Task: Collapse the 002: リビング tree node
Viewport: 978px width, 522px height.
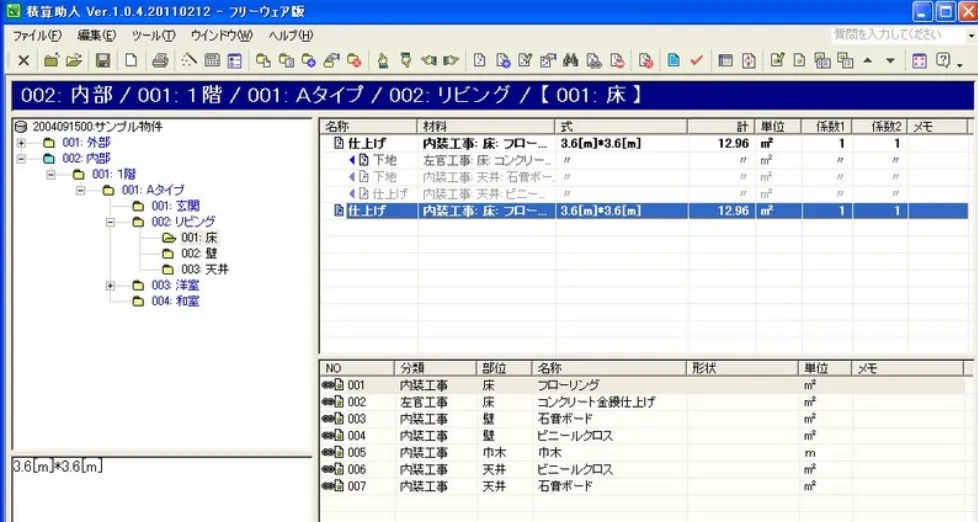Action: coord(110,222)
